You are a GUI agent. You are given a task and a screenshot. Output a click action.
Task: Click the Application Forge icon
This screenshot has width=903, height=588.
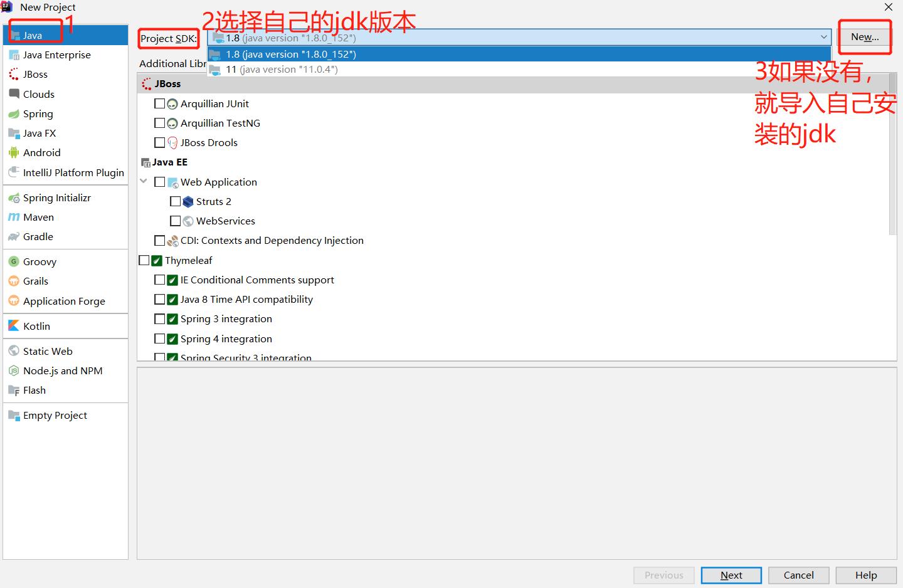coord(14,301)
